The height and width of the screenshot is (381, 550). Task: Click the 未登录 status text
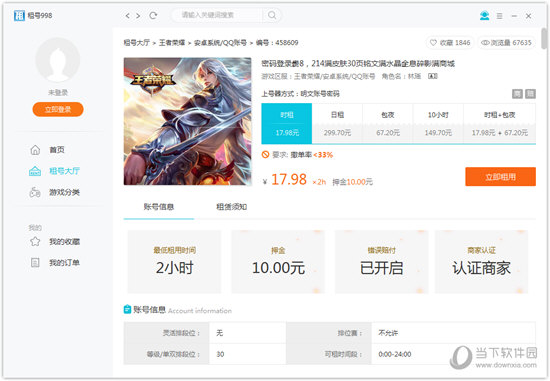58,93
